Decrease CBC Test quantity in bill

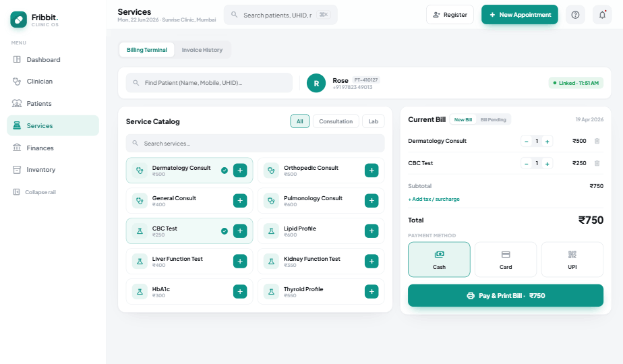tap(527, 163)
